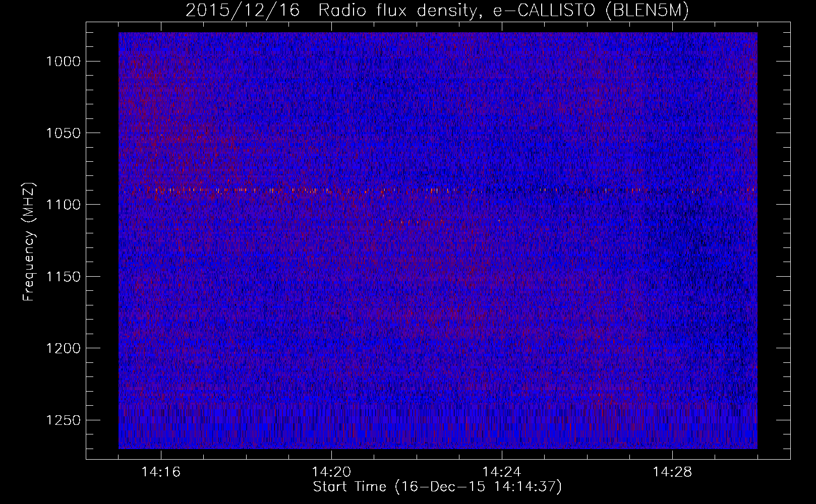
Task: Click the 14:28 time tick label
Action: [672, 472]
